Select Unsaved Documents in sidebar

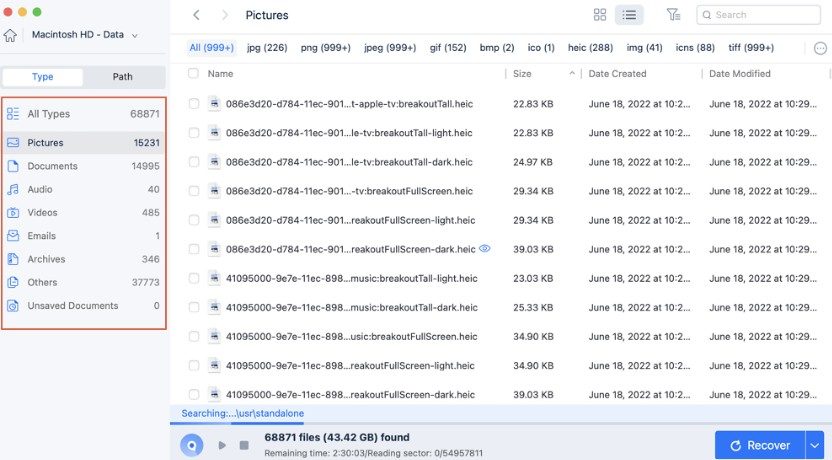pos(83,306)
